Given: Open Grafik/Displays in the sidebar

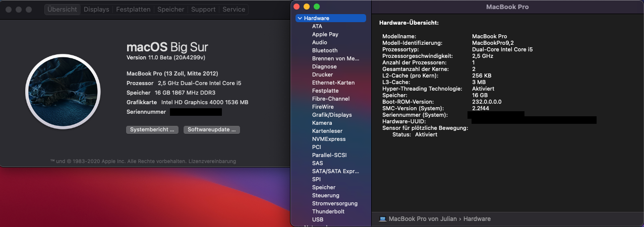Looking at the screenshot, I should [332, 115].
